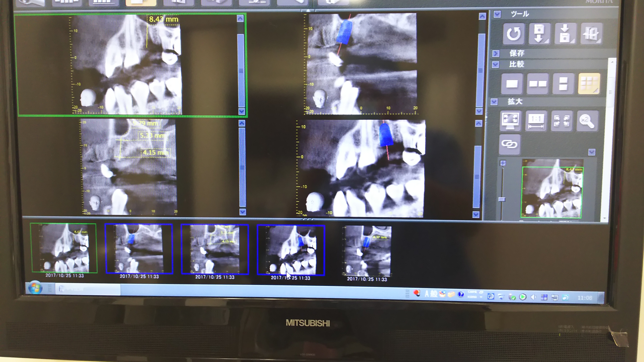Click the chevron above the navigator preview

tap(592, 152)
